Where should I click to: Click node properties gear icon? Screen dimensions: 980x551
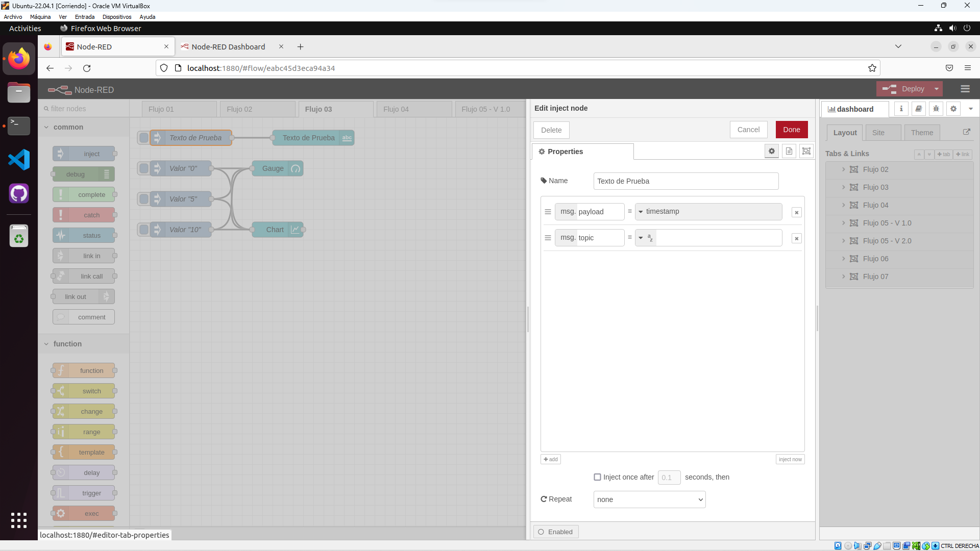[x=772, y=151]
